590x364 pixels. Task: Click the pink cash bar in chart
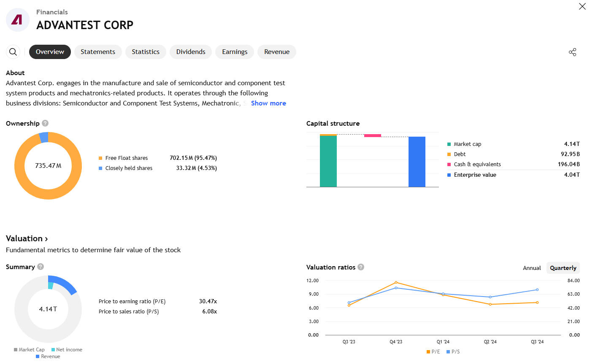pyautogui.click(x=373, y=135)
